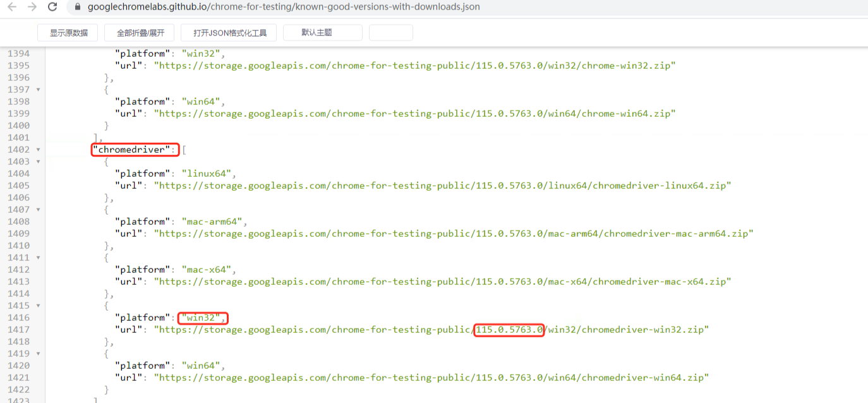This screenshot has height=403, width=868.
Task: Open the chrome-win64.zip download link
Action: tap(414, 113)
